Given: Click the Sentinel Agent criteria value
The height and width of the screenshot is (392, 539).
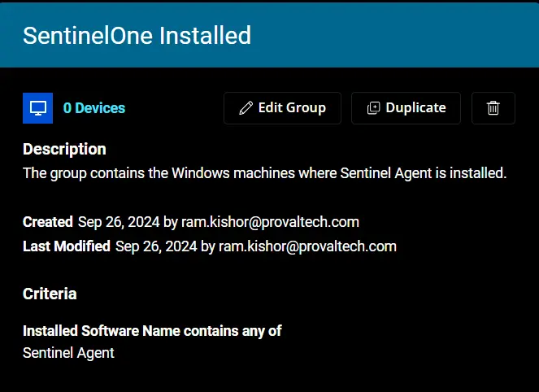Looking at the screenshot, I should coord(68,353).
